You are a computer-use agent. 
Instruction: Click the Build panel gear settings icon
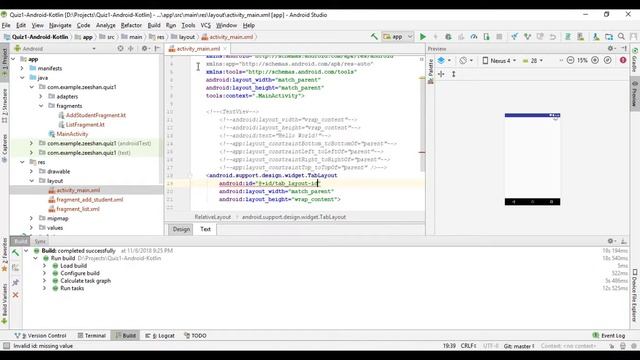click(x=611, y=241)
